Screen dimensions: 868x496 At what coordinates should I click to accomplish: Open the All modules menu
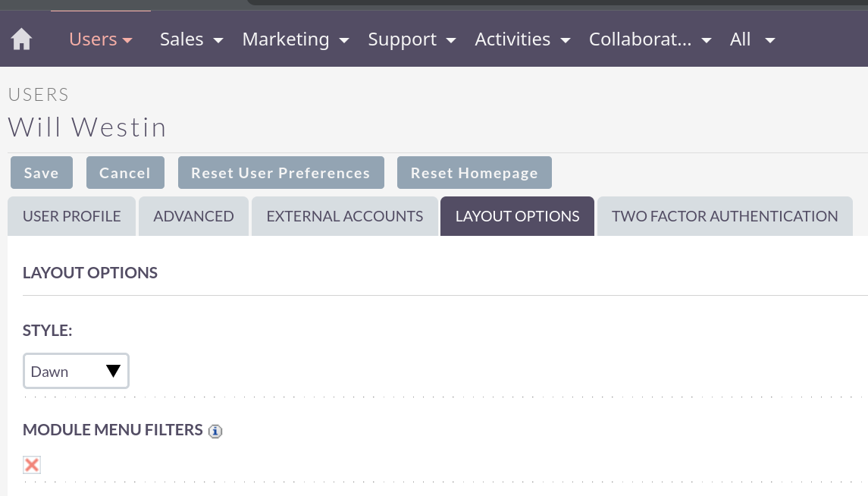752,39
